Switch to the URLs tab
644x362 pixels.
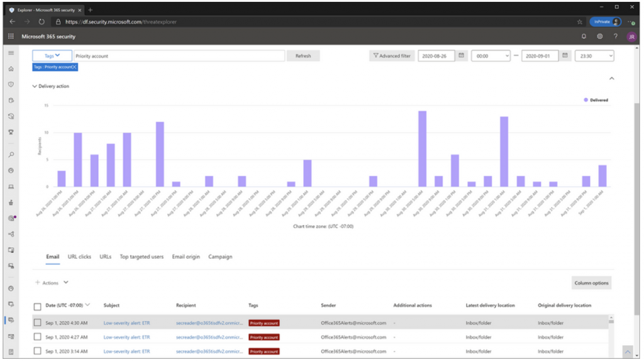tap(106, 257)
